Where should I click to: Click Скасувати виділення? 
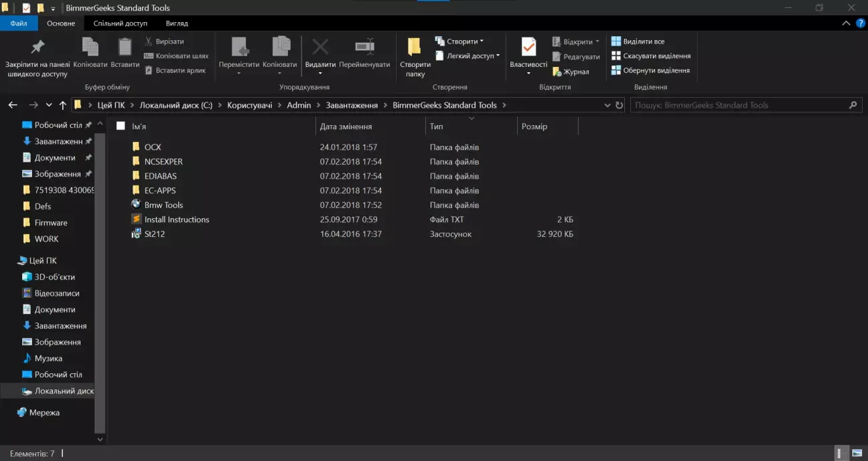coord(650,56)
